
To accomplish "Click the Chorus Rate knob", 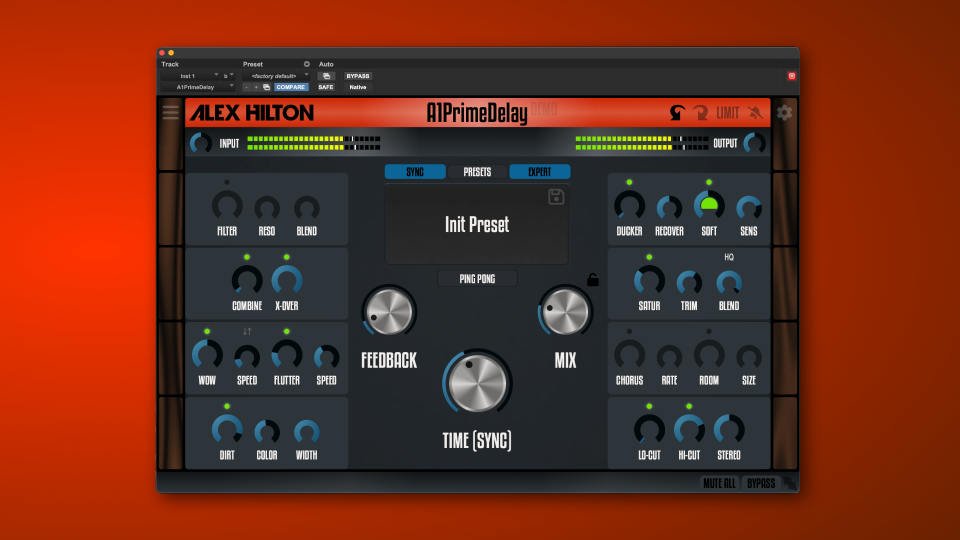I will [669, 358].
